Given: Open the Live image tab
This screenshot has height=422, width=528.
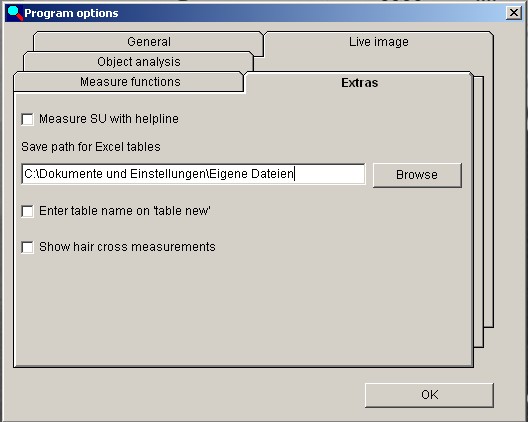Looking at the screenshot, I should click(378, 42).
